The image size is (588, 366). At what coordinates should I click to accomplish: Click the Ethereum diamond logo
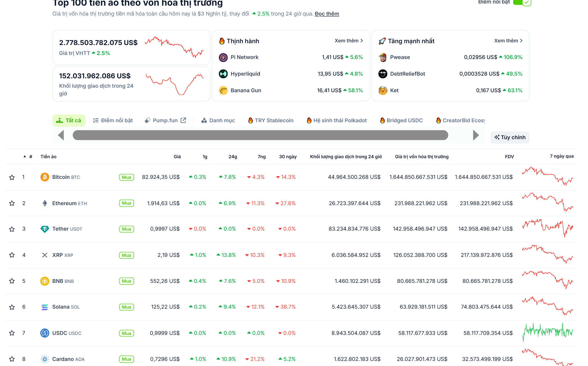[45, 203]
